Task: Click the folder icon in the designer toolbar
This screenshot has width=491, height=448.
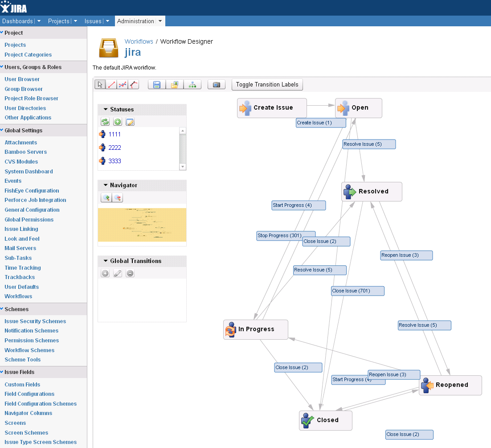Action: [174, 85]
